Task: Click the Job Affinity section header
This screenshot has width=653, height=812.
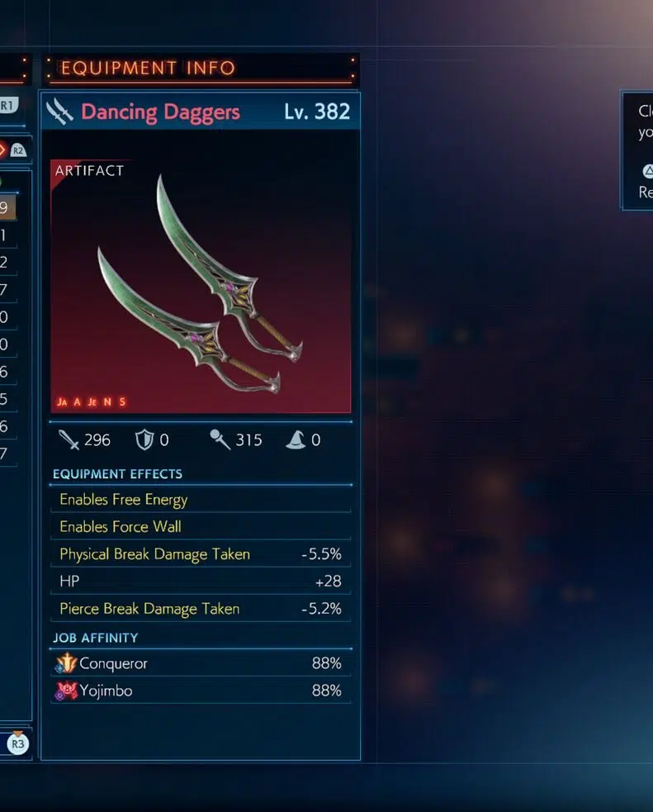Action: tap(95, 638)
